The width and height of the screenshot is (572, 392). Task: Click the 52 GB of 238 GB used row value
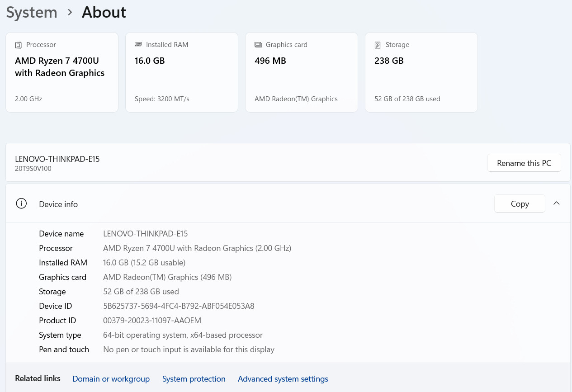click(x=141, y=292)
